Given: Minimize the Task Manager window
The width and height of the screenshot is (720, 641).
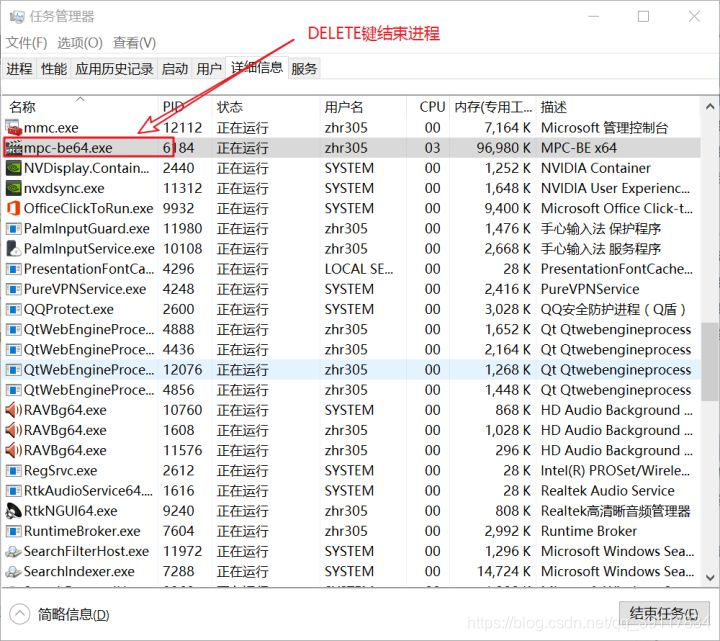Looking at the screenshot, I should [593, 17].
